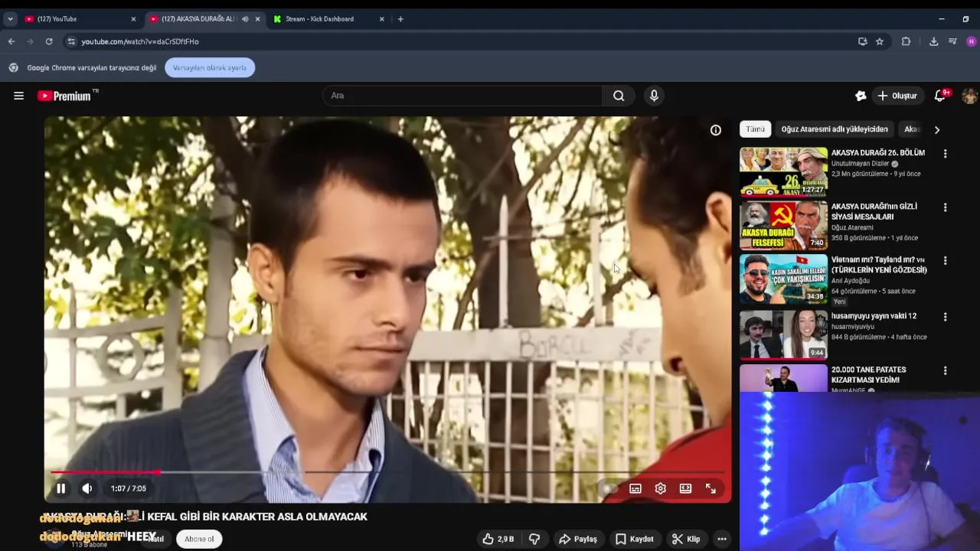980x551 pixels.
Task: Mute audio on AKASYA DURAĞI tab
Action: click(245, 19)
